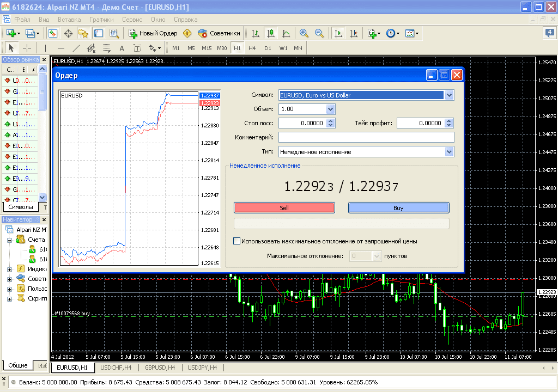Switch to candlestick chart icon

coord(270,33)
